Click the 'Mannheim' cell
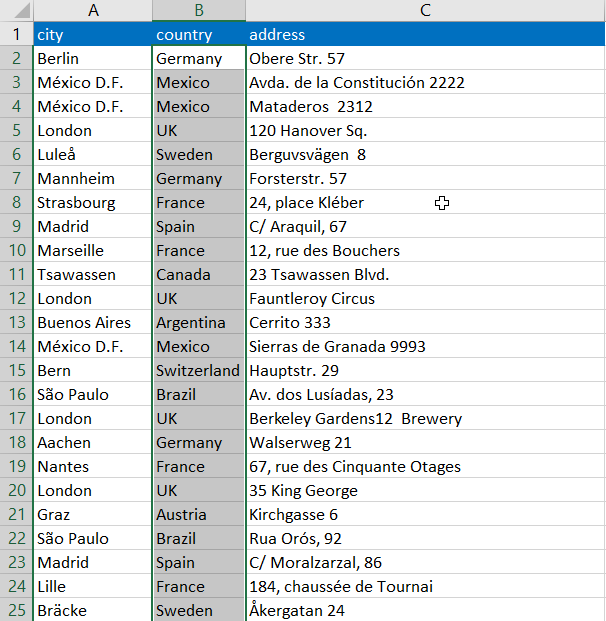Viewport: 606px width, 621px height. coord(93,178)
